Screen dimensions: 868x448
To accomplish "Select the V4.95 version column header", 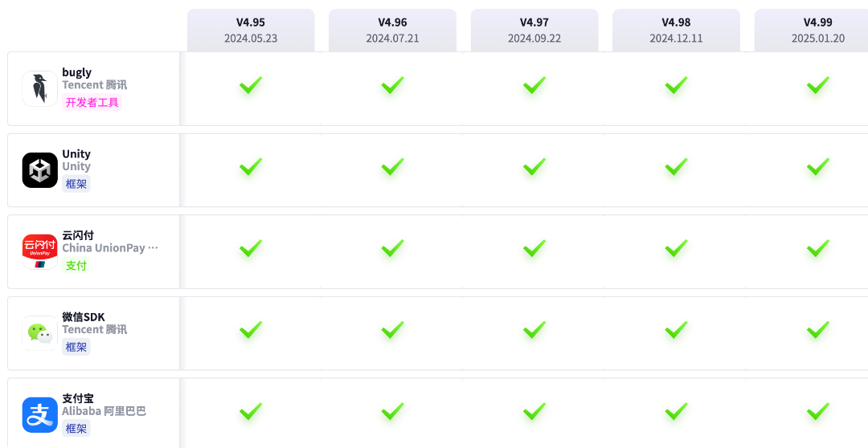I will point(251,30).
